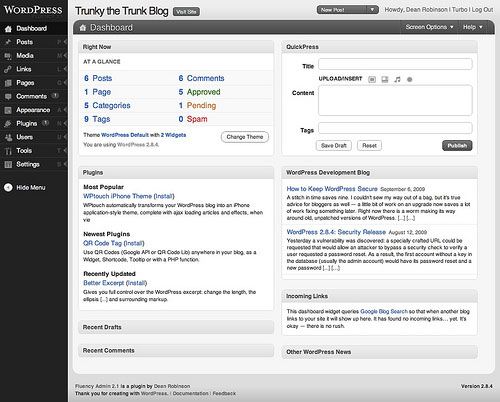Image resolution: width=500 pixels, height=402 pixels.
Task: Open How to Keep WordPress Secure article
Action: 332,189
